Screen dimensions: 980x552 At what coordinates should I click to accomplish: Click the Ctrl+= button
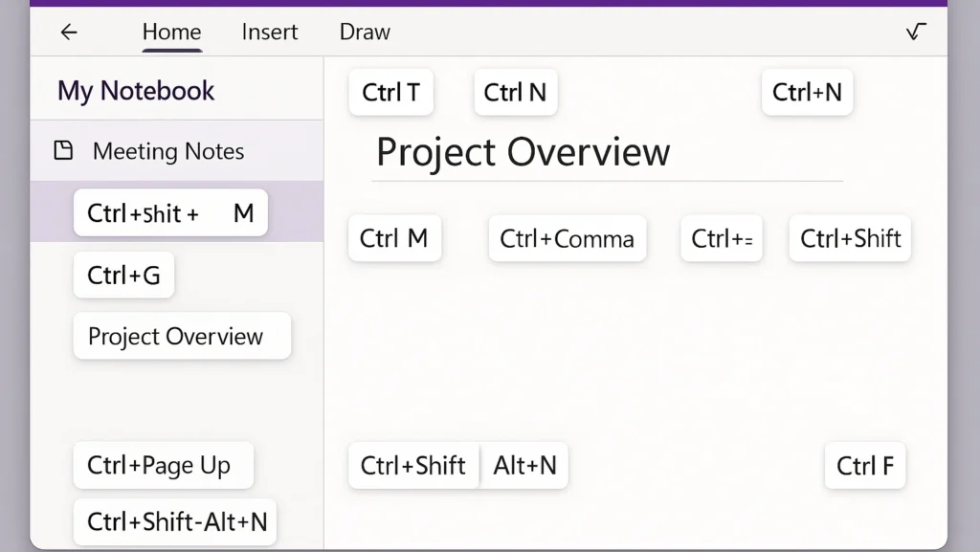[x=721, y=238]
